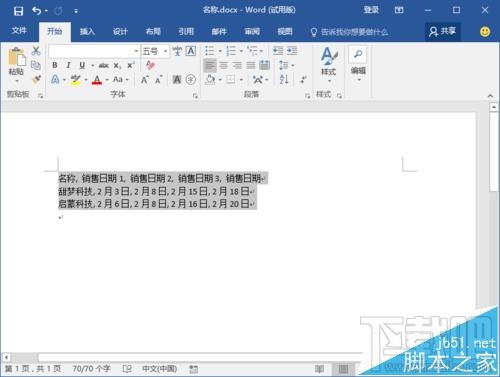
Task: Toggle subscript formatting
Action: tap(117, 66)
